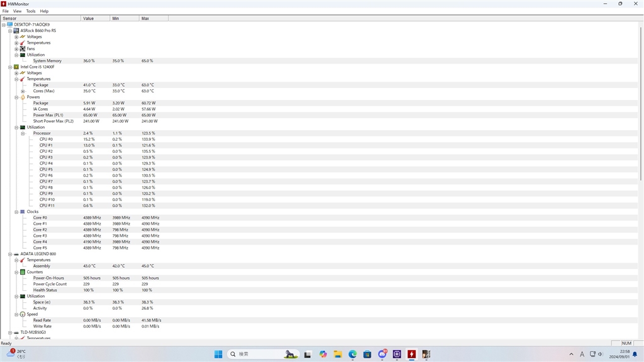Open the Windows Start menu
644x362 pixels.
coord(218,354)
